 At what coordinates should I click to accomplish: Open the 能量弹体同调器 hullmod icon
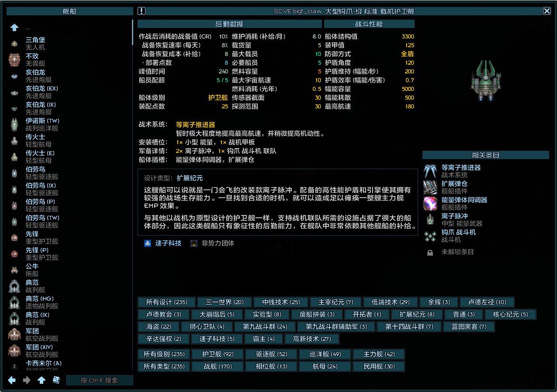coord(430,204)
